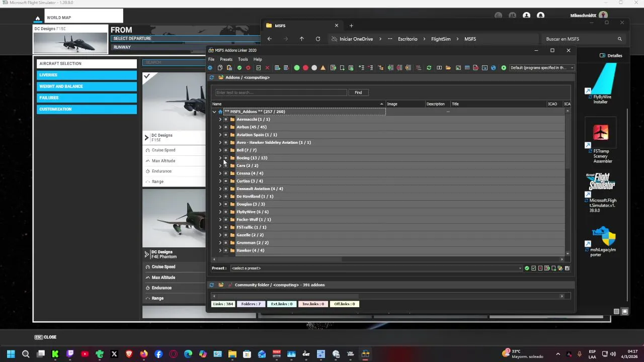Toggle checkbox for Cessna (4 / 4)
The height and width of the screenshot is (362, 644).
pyautogui.click(x=226, y=173)
